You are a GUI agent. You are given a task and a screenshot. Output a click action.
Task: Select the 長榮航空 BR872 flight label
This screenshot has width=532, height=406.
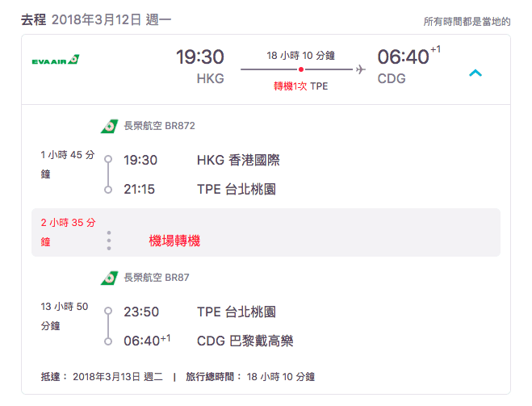pos(160,126)
